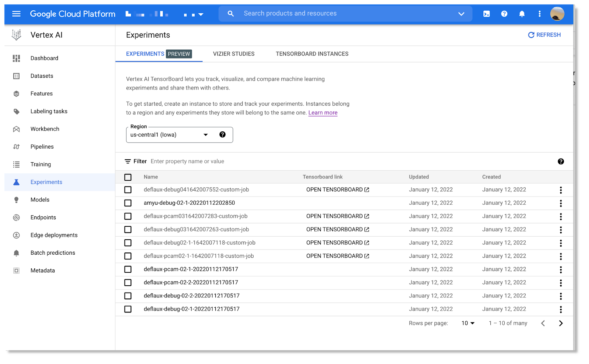Select the Experiments Preview tab
589x364 pixels.
[159, 54]
